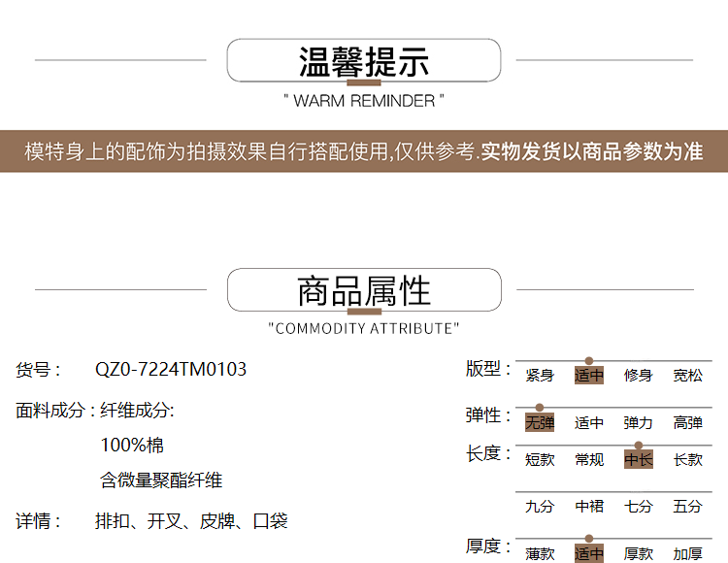Choose 九分 length option
Image resolution: width=728 pixels, height=563 pixels.
pyautogui.click(x=540, y=507)
